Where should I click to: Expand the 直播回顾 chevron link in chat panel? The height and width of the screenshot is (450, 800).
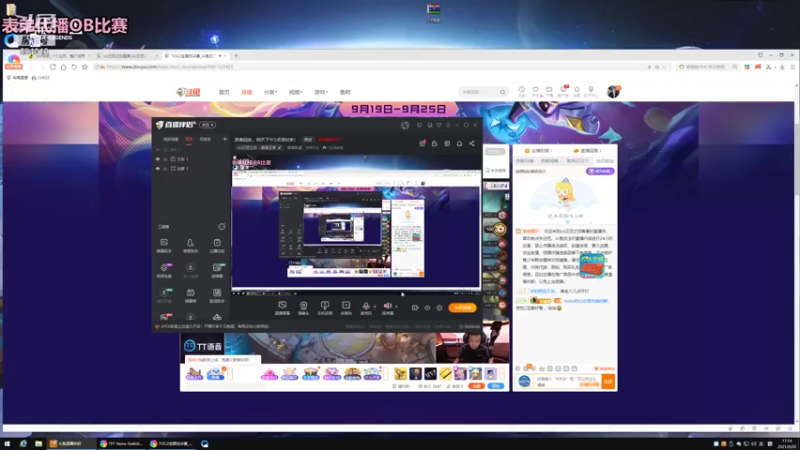tap(587, 151)
